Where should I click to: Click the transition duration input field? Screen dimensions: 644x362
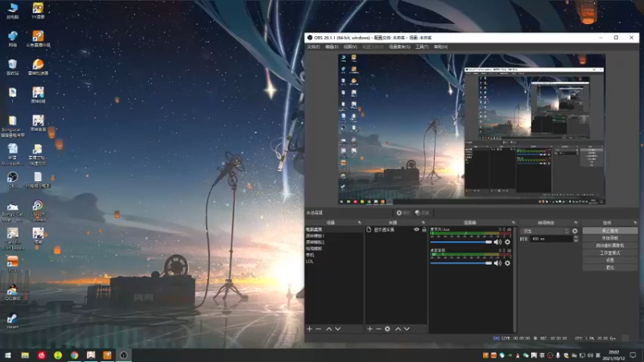coord(551,238)
